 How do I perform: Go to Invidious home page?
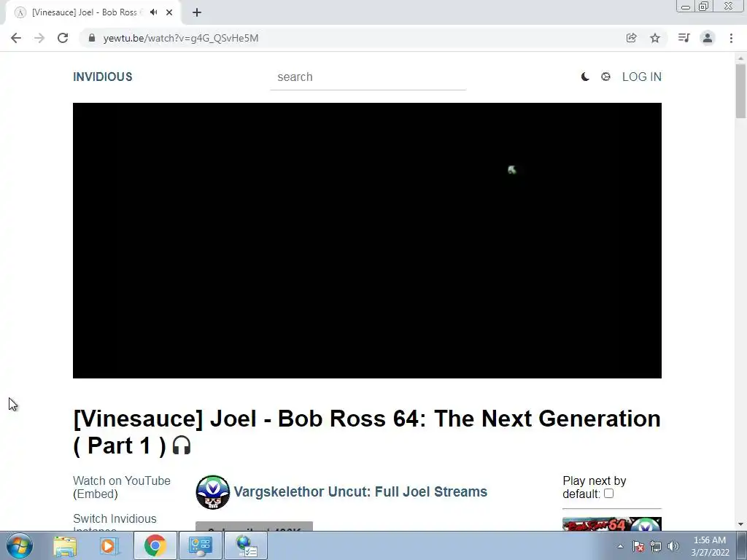[x=102, y=77]
